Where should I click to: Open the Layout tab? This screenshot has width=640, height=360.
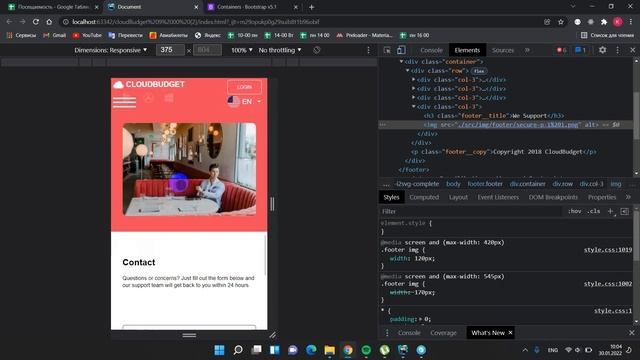[x=458, y=197]
